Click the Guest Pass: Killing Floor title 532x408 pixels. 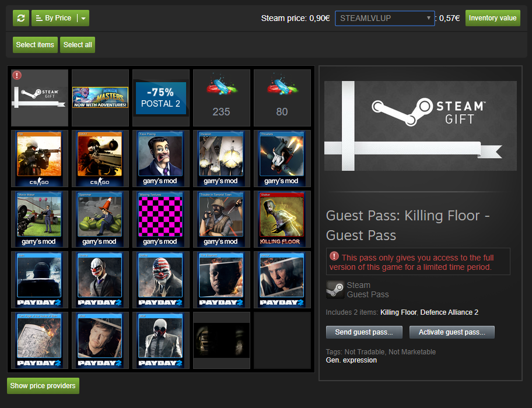click(408, 226)
